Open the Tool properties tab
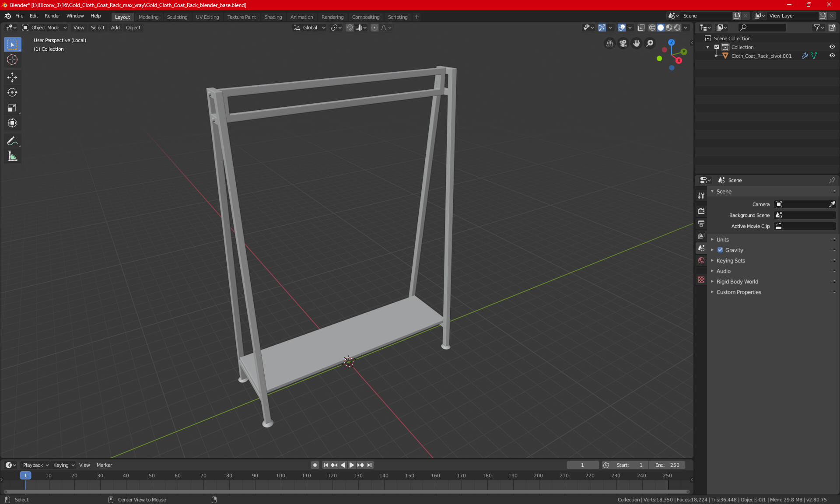This screenshot has width=840, height=504. pyautogui.click(x=701, y=196)
